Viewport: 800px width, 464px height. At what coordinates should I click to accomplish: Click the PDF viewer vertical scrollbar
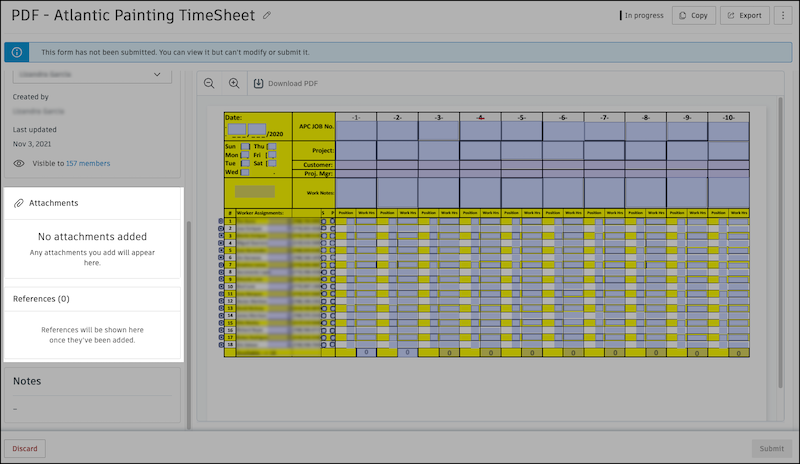coord(780,242)
